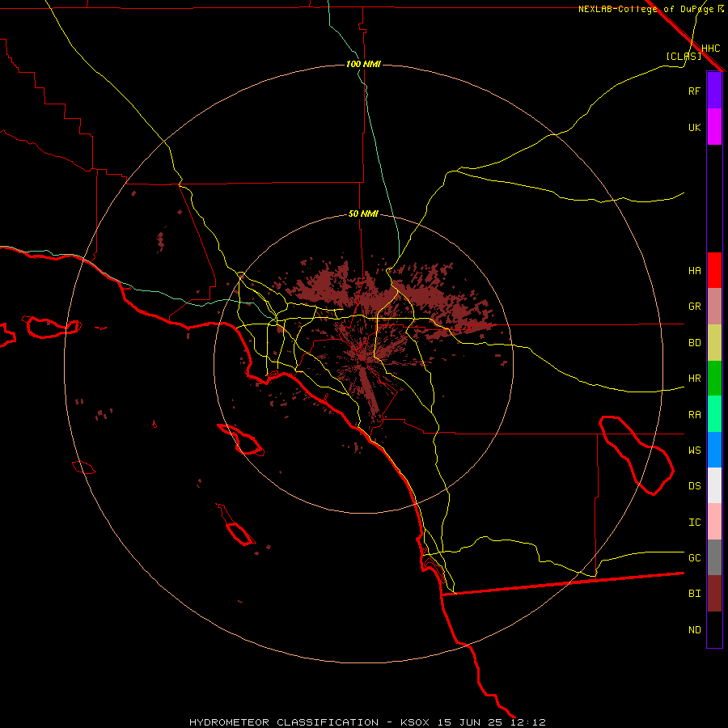Click the '15 JUN 25' date text

(x=470, y=722)
